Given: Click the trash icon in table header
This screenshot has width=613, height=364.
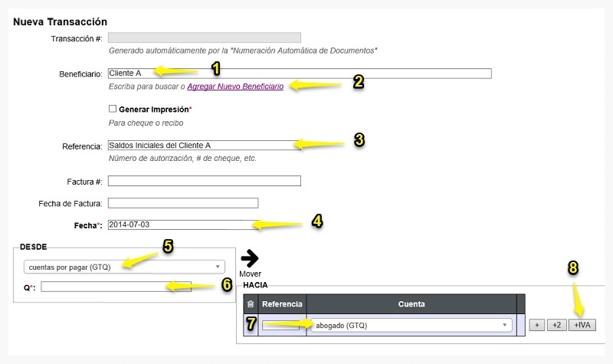Looking at the screenshot, I should click(x=251, y=303).
